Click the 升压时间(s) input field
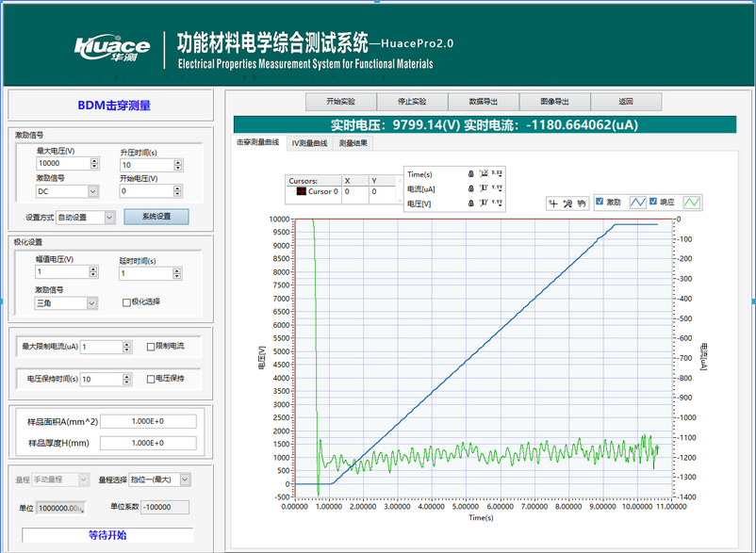The width and height of the screenshot is (756, 553). (x=146, y=165)
